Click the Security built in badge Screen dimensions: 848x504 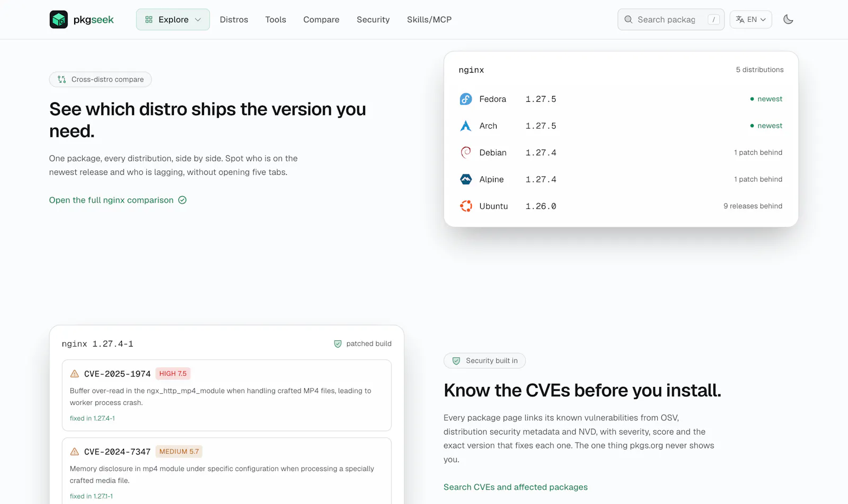[x=484, y=361]
